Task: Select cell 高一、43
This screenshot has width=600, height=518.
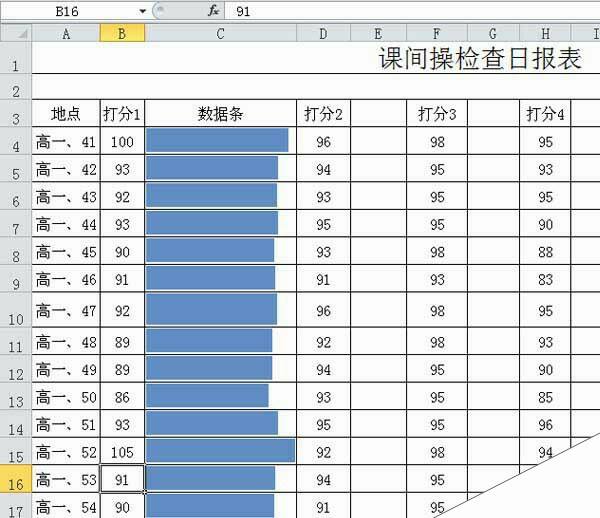Action: (x=66, y=196)
